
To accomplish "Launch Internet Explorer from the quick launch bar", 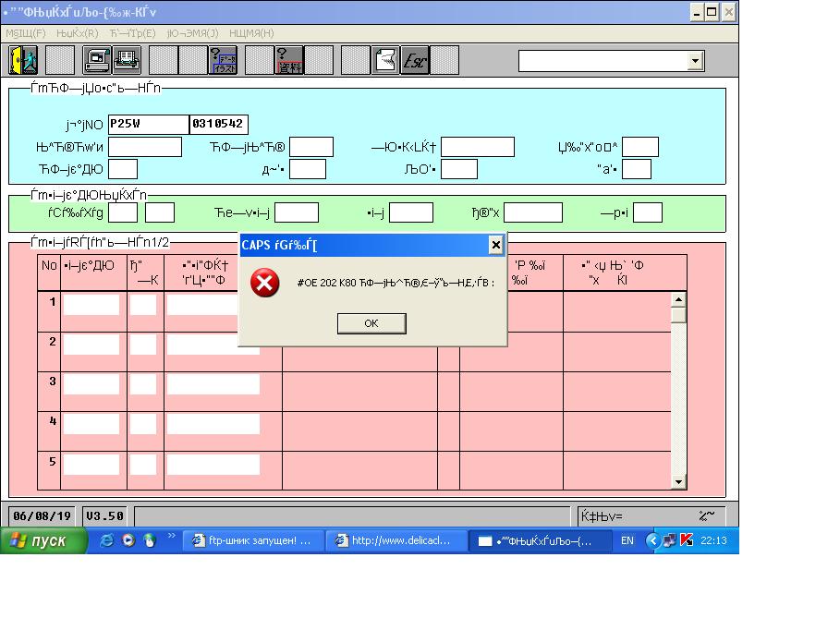I will [106, 540].
